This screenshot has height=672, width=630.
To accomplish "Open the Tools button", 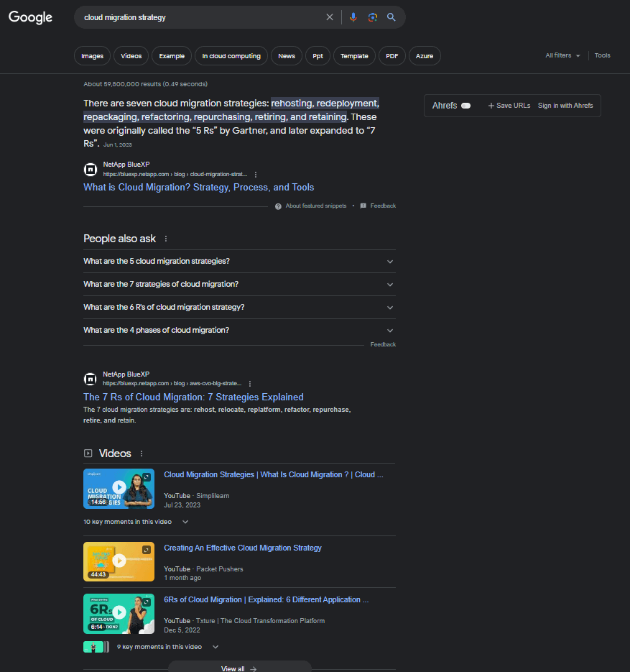I will point(602,56).
